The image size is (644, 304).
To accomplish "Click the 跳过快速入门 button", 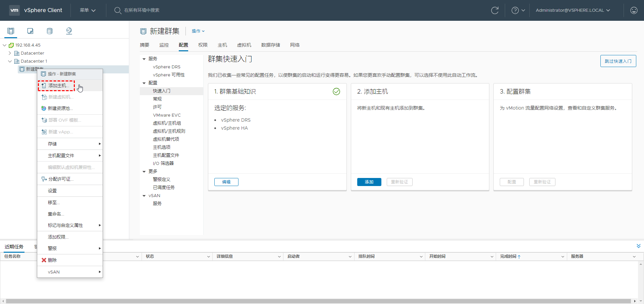I will coord(618,61).
